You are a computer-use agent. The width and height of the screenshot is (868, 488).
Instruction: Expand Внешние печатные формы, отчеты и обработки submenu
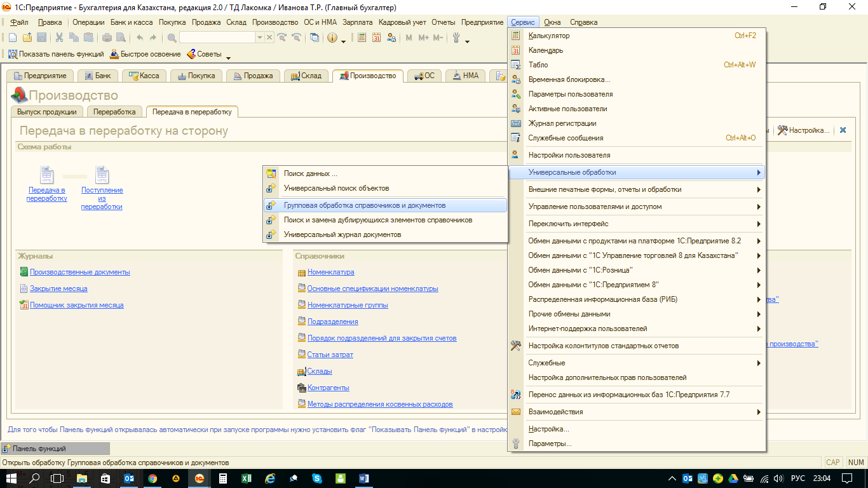[x=636, y=189]
